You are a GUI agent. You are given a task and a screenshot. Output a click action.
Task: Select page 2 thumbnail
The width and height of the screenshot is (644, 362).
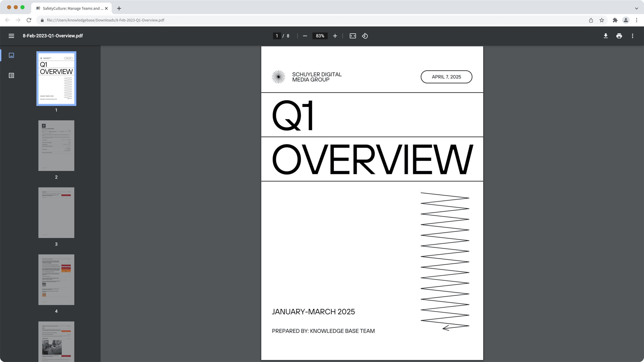pyautogui.click(x=56, y=146)
